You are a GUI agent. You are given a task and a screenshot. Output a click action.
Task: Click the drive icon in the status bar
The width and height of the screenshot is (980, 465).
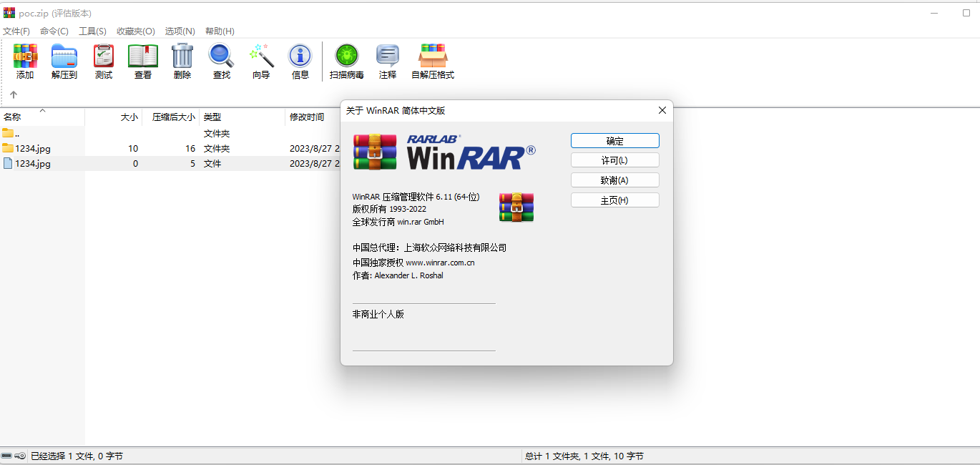6,456
